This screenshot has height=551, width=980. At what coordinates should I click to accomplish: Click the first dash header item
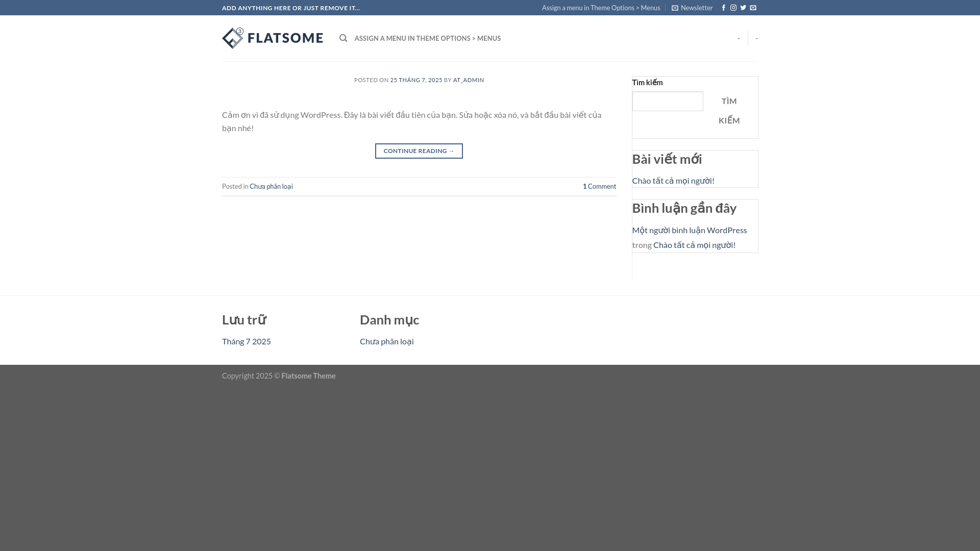click(739, 38)
